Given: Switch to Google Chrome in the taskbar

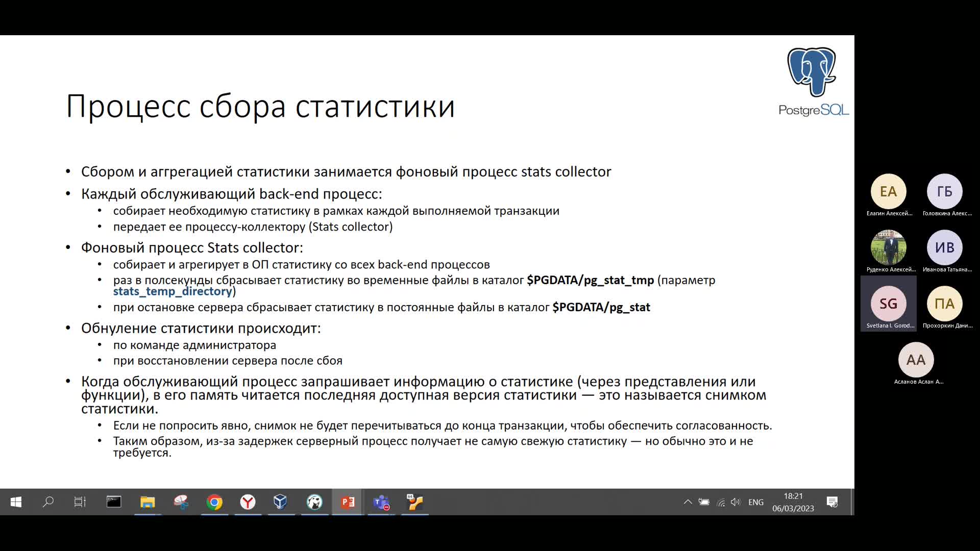Looking at the screenshot, I should tap(214, 502).
